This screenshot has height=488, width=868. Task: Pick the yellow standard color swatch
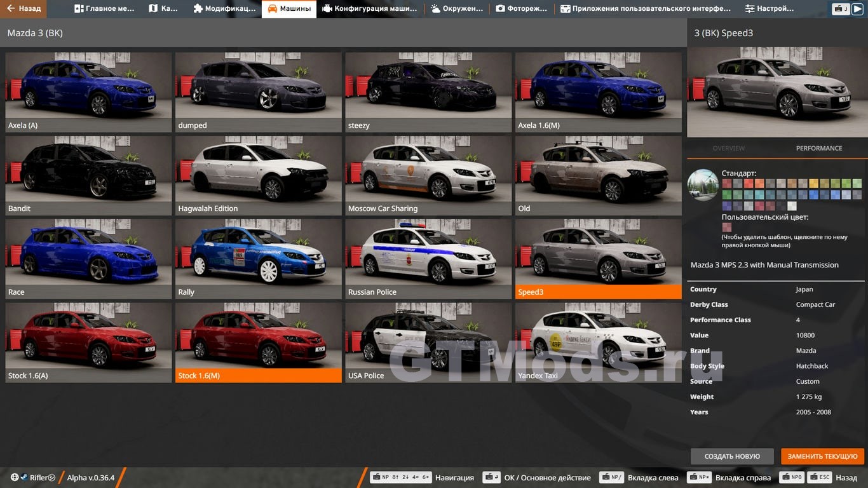pyautogui.click(x=814, y=183)
